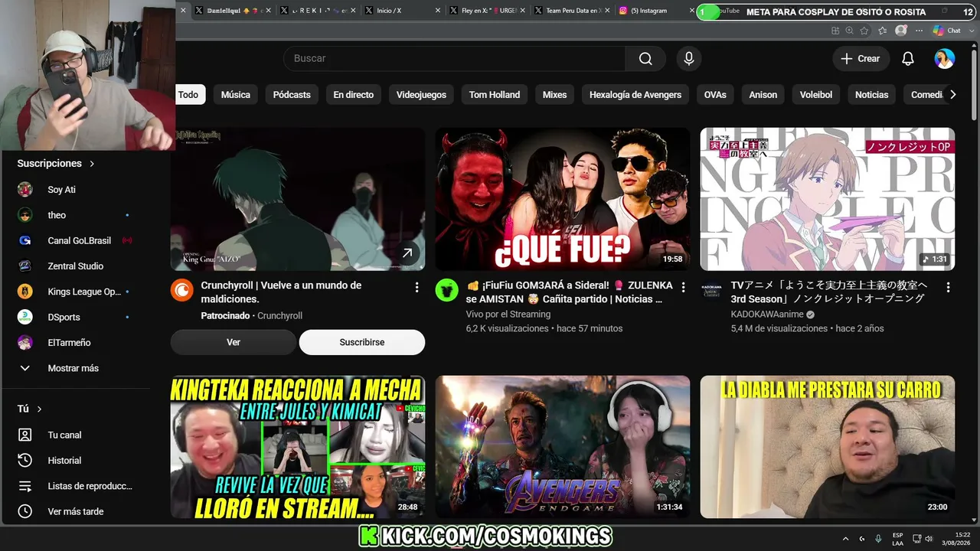Select the Mixes filter chip
980x551 pixels.
click(x=554, y=95)
